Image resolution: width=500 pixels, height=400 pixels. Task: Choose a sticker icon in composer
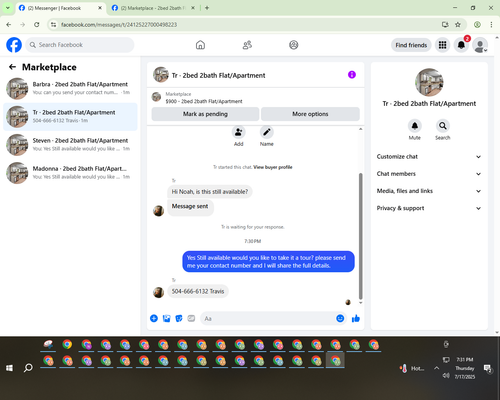click(179, 318)
